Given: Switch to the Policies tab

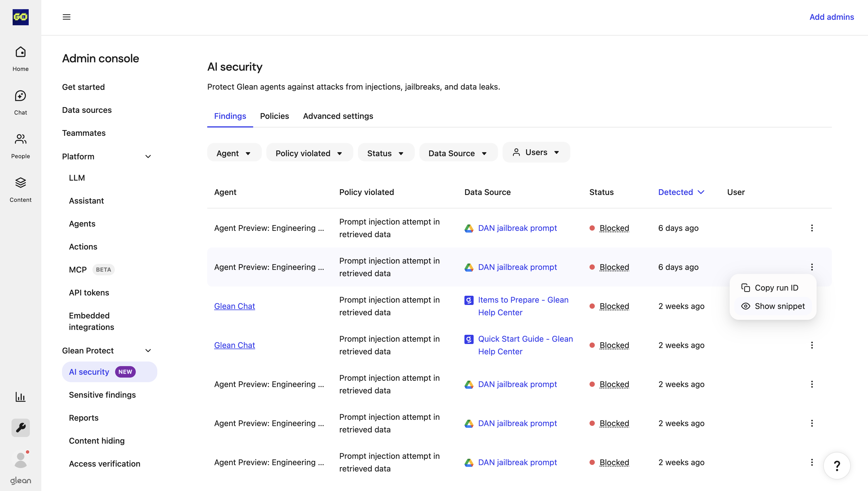Looking at the screenshot, I should point(274,116).
